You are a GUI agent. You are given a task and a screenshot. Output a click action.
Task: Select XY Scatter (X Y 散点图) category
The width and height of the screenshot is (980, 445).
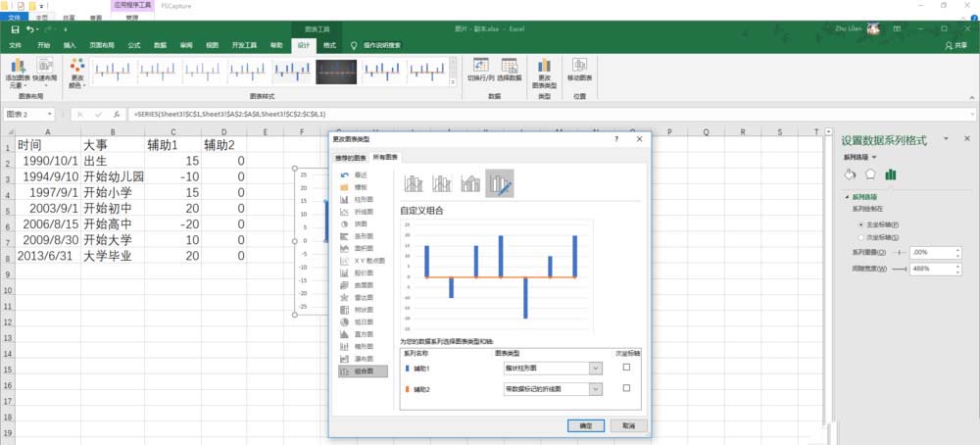coord(363,261)
